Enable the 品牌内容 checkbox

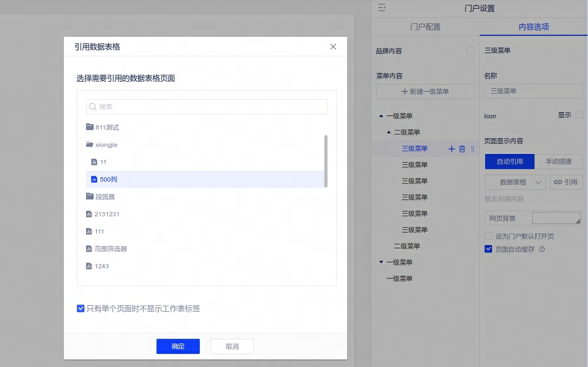tap(471, 50)
